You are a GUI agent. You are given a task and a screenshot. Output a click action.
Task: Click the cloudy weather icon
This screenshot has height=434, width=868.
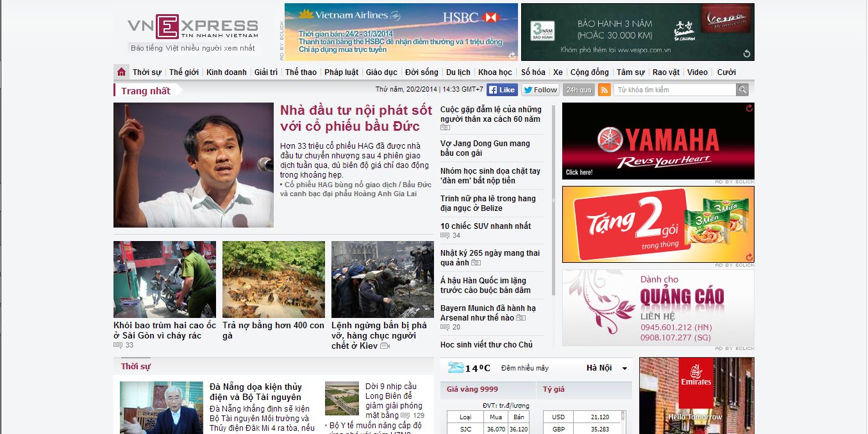456,367
